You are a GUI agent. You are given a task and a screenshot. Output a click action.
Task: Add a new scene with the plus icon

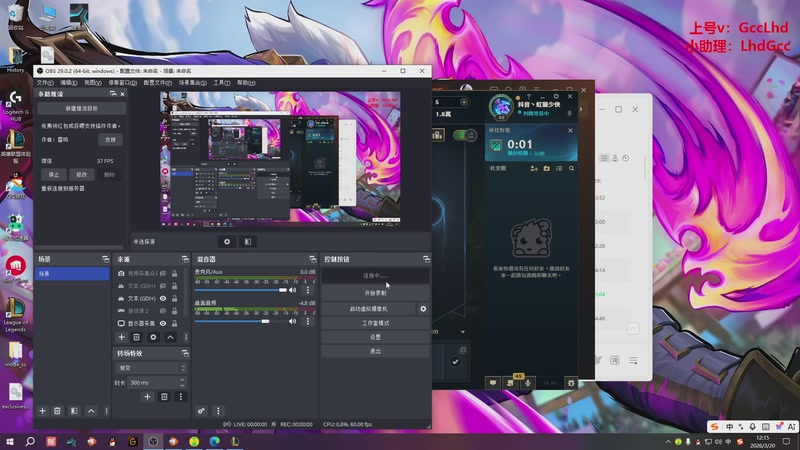[42, 411]
